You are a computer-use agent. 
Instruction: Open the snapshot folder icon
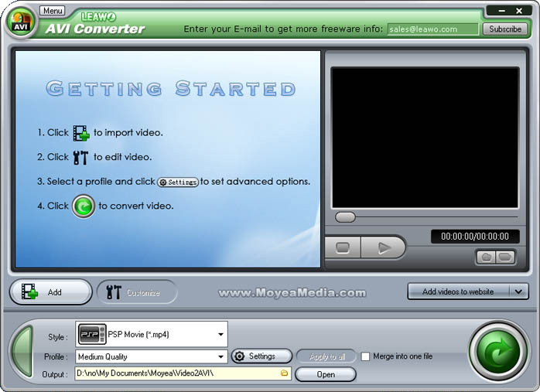(505, 257)
